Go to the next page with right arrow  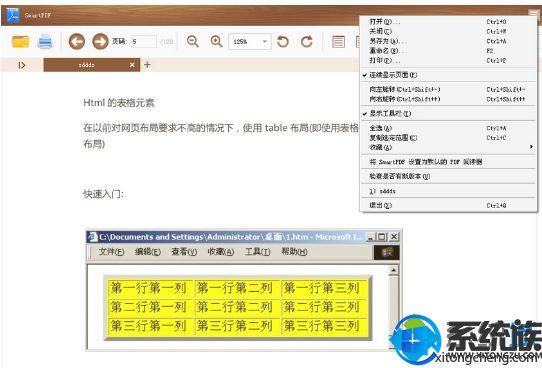tap(101, 42)
